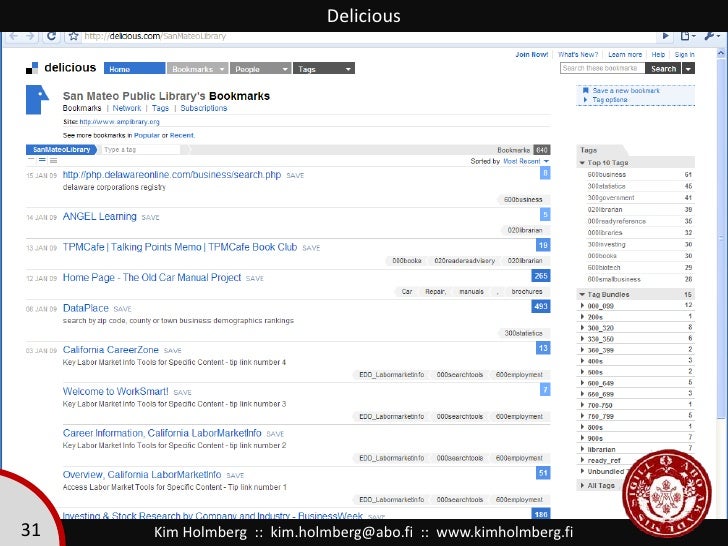The width and height of the screenshot is (728, 546).
Task: Click SAVE next to ANGEL Learning
Action: 150,217
